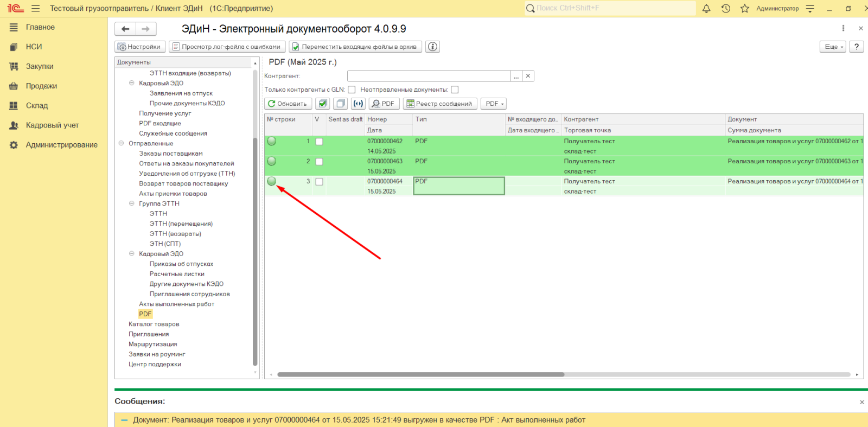Check the row 1 document checkbox
Image resolution: width=868 pixels, height=427 pixels.
click(x=319, y=142)
